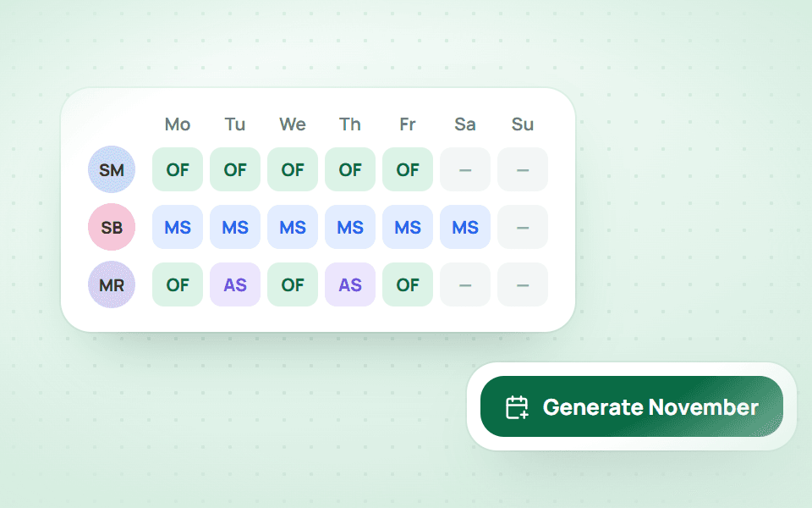Choose MR's Wednesday OF shift cell
This screenshot has height=508, width=812.
pyautogui.click(x=293, y=284)
